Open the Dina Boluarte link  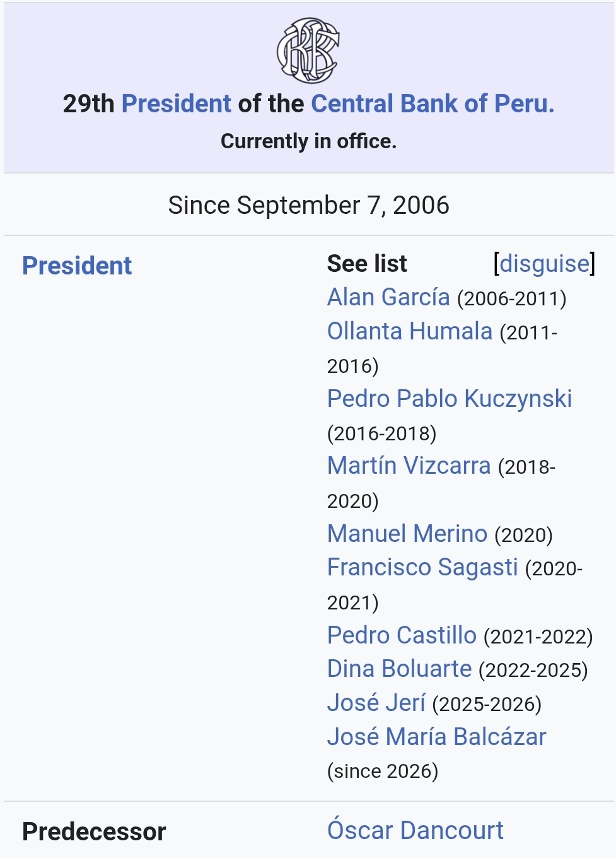(399, 669)
